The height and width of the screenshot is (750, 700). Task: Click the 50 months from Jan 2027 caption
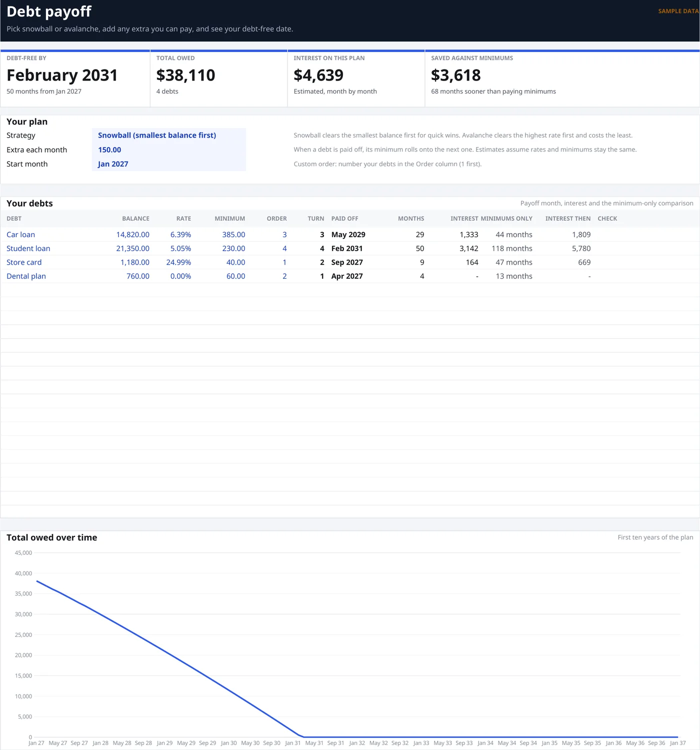44,91
